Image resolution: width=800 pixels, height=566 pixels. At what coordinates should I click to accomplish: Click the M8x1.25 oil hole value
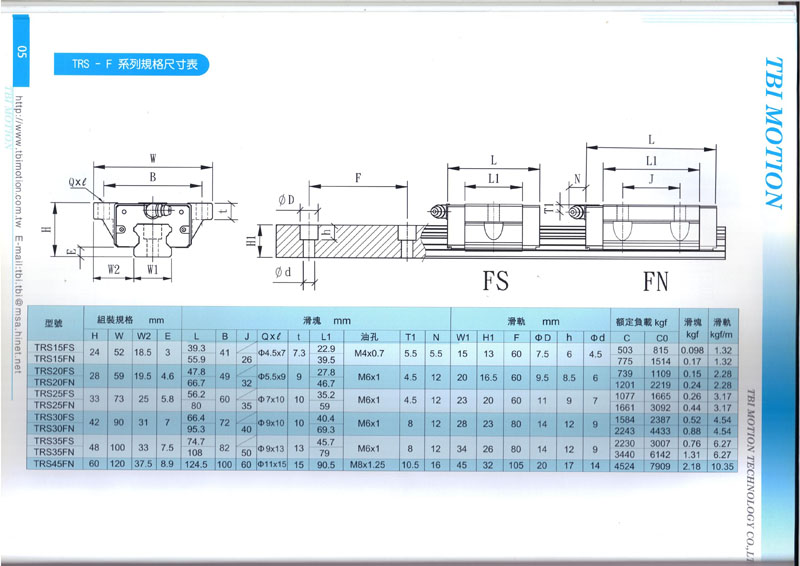pyautogui.click(x=368, y=465)
